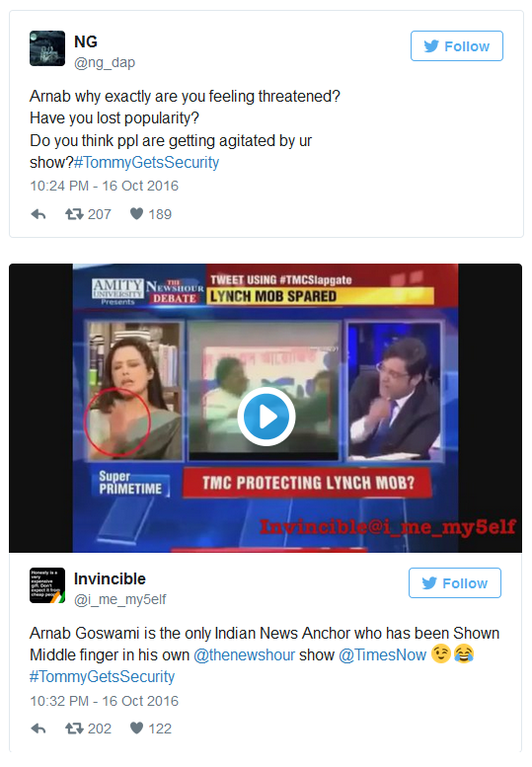
Task: Open #TommyGetsSecurity hashtag in NG's tweet
Action: click(146, 163)
